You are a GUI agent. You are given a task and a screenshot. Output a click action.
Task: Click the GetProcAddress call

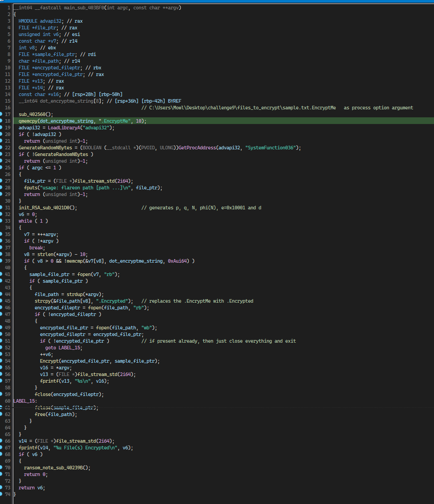pyautogui.click(x=197, y=148)
